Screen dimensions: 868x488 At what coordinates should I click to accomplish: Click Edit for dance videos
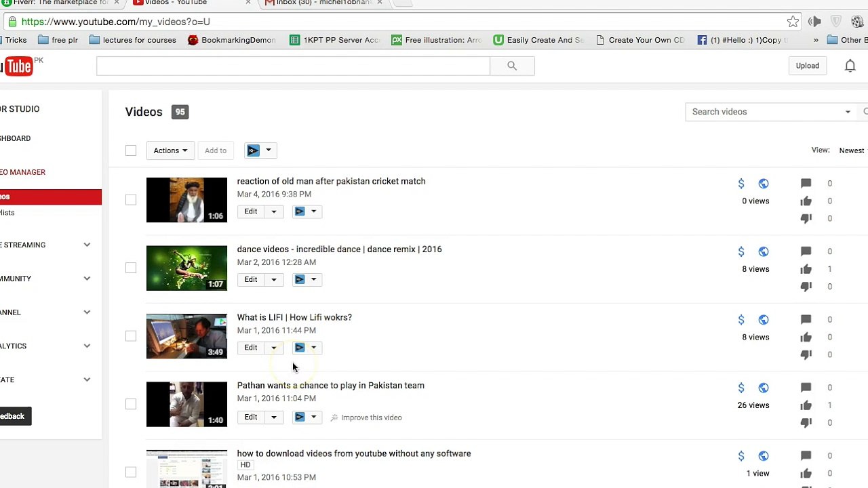pyautogui.click(x=251, y=279)
